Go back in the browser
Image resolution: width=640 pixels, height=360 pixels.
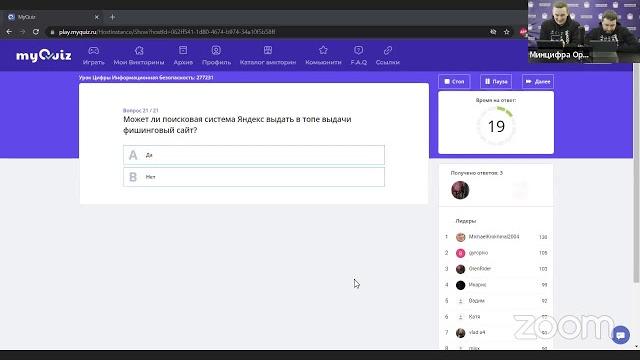9,32
